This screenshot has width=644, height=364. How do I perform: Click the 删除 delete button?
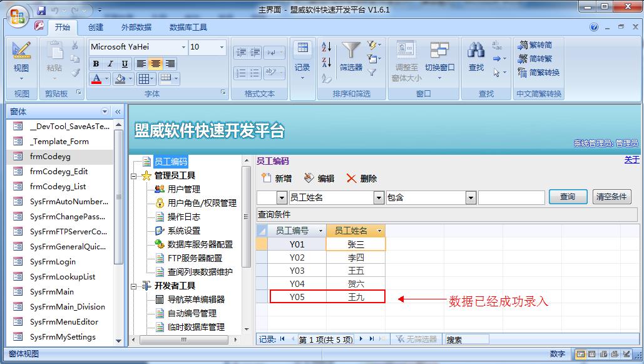[362, 179]
